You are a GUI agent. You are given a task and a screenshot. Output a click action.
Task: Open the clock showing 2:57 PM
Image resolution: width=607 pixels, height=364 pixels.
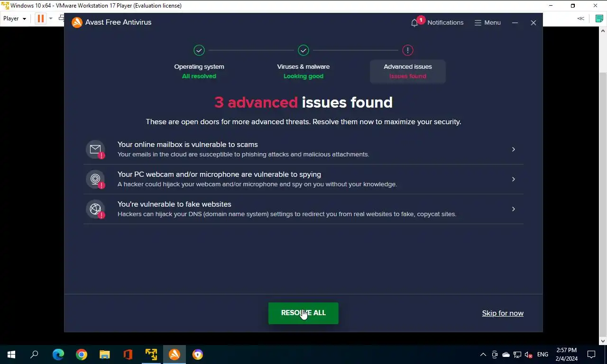(x=567, y=355)
